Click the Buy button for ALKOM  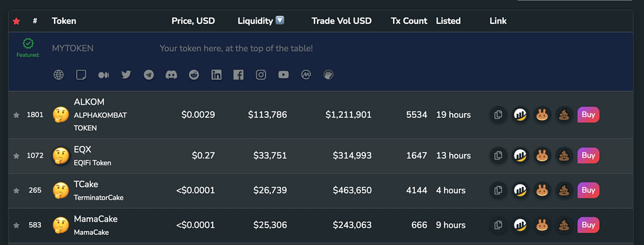click(589, 115)
